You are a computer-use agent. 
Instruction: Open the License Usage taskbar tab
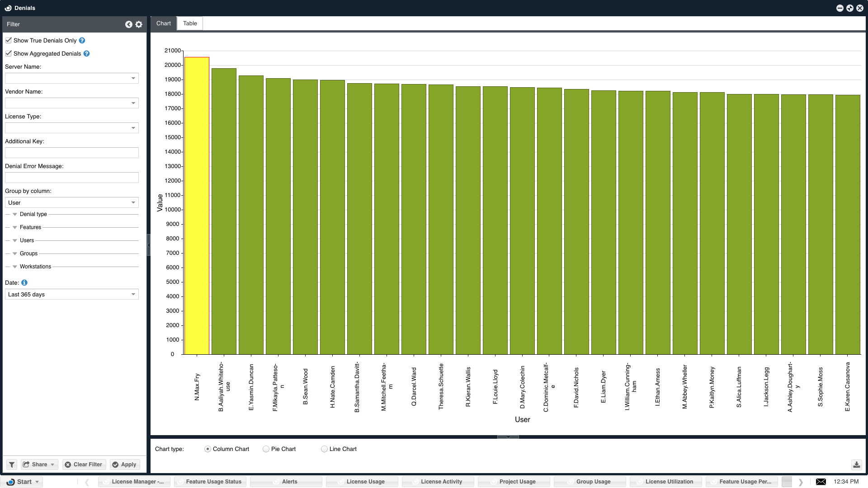tap(365, 482)
